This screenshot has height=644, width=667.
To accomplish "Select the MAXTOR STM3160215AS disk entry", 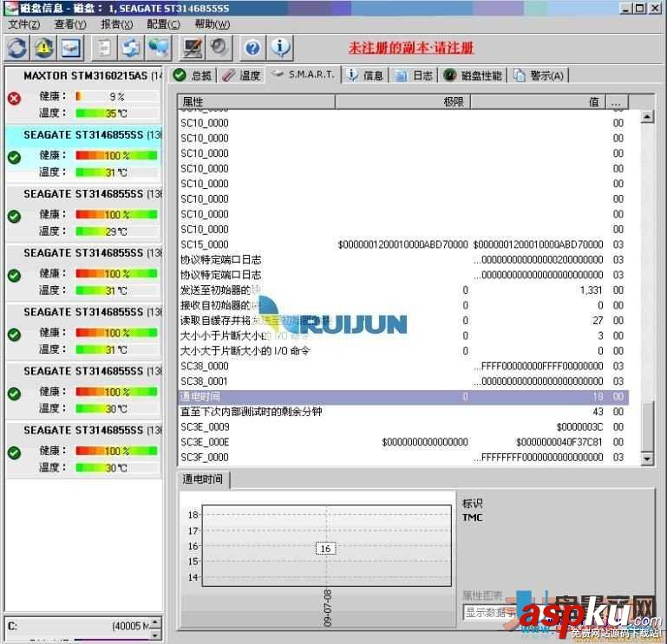I will (84, 94).
